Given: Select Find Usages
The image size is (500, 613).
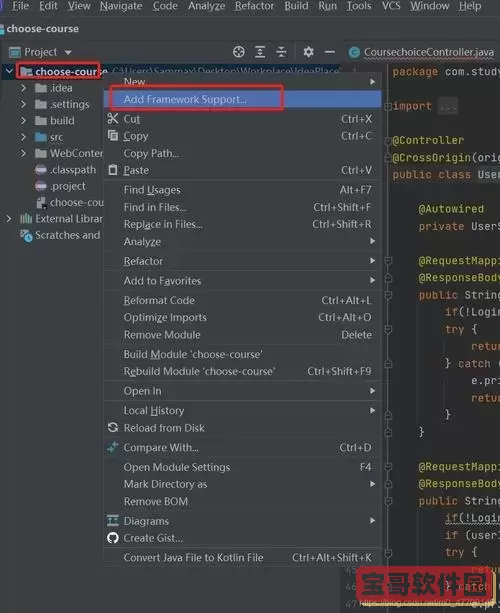Looking at the screenshot, I should click(242, 190).
